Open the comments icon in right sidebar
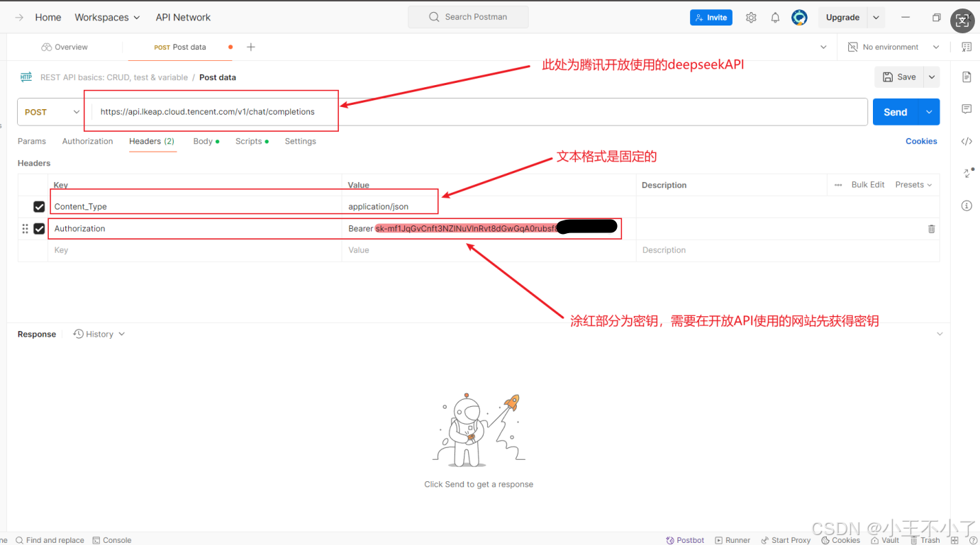Viewport: 980px width, 545px height. point(967,108)
